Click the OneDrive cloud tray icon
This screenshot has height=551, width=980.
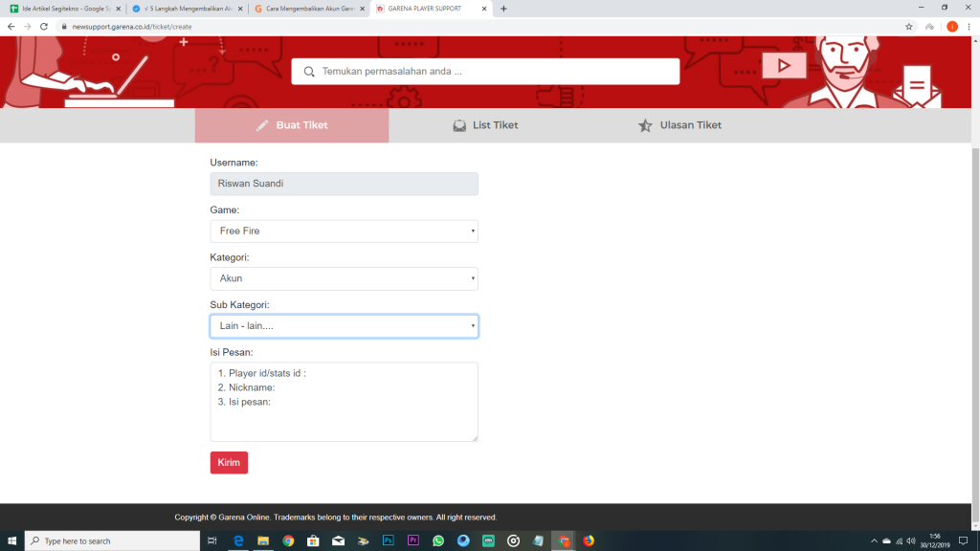click(886, 541)
